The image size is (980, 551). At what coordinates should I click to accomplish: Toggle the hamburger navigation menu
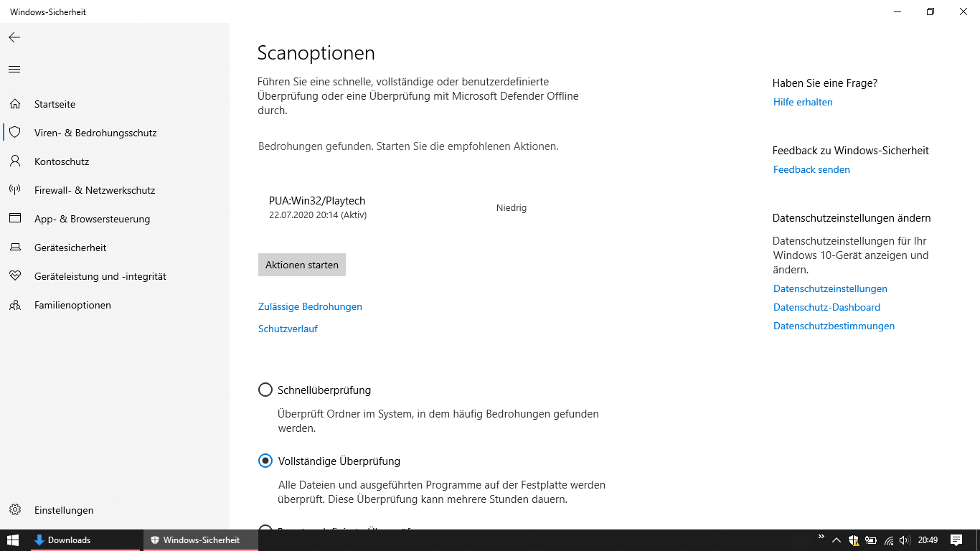(x=14, y=70)
